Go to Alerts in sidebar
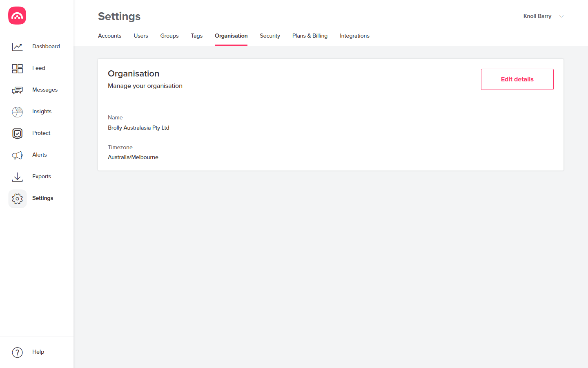 coord(40,155)
